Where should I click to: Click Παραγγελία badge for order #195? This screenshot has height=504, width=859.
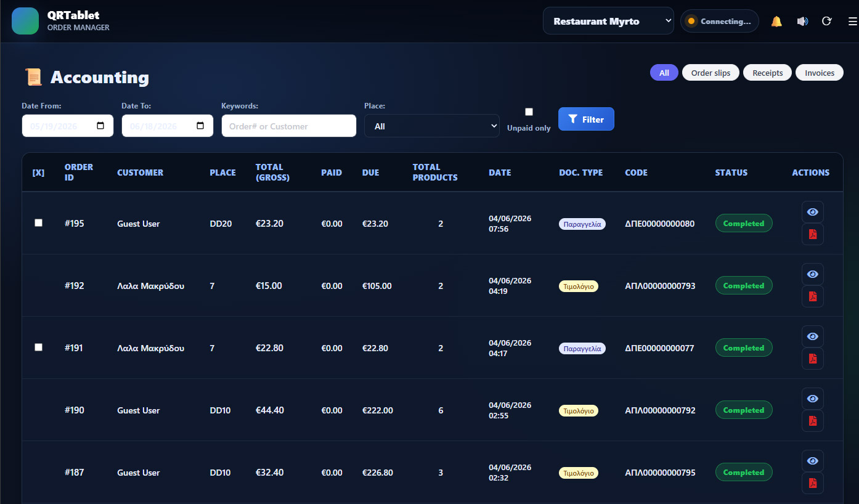(x=582, y=224)
